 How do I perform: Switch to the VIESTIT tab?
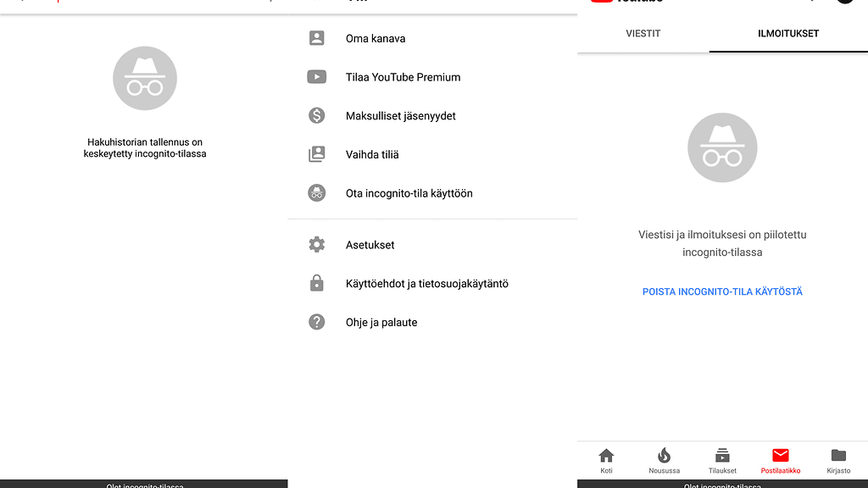pyautogui.click(x=643, y=34)
